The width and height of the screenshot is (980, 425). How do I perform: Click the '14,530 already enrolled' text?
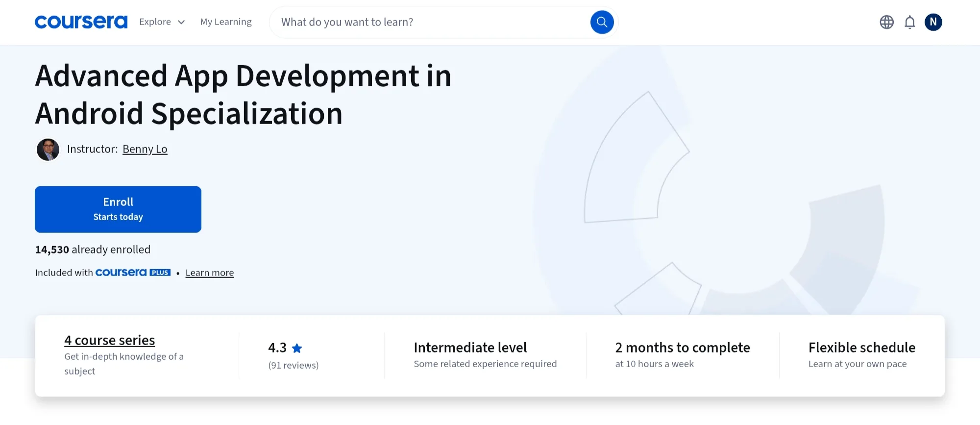tap(93, 250)
